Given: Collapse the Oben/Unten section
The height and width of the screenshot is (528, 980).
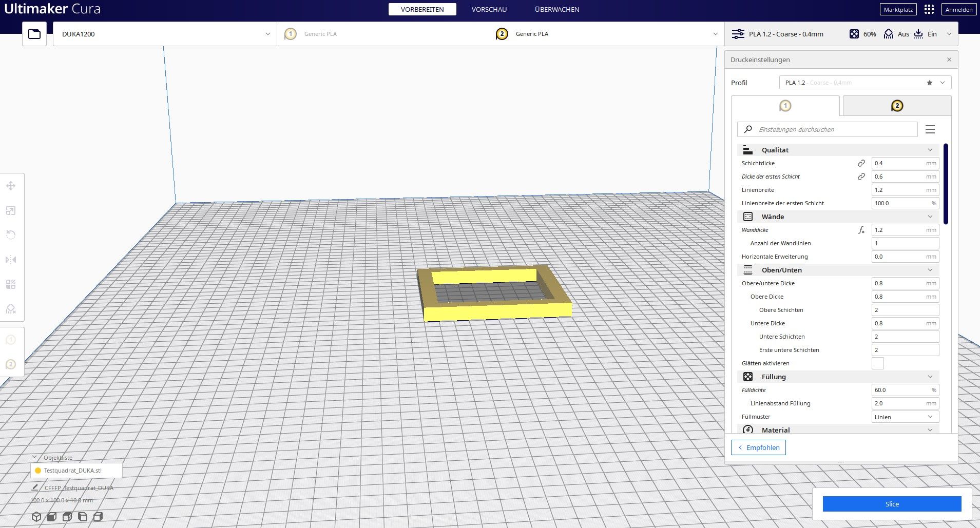Looking at the screenshot, I should pos(838,270).
